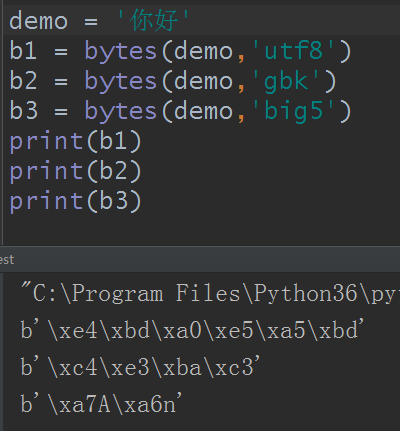Click the demo variable in the first code line
Screen dimensions: 400x431
[38, 21]
